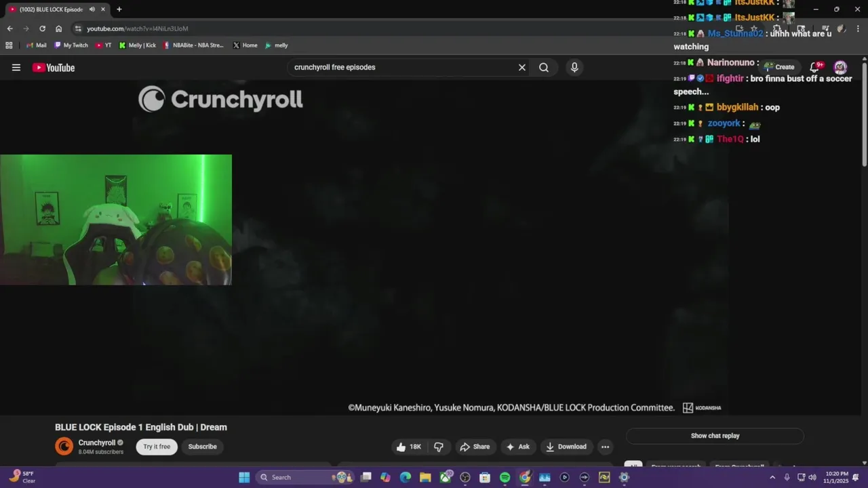868x488 pixels.
Task: Open the Melly | Kick bookmark
Action: point(138,45)
